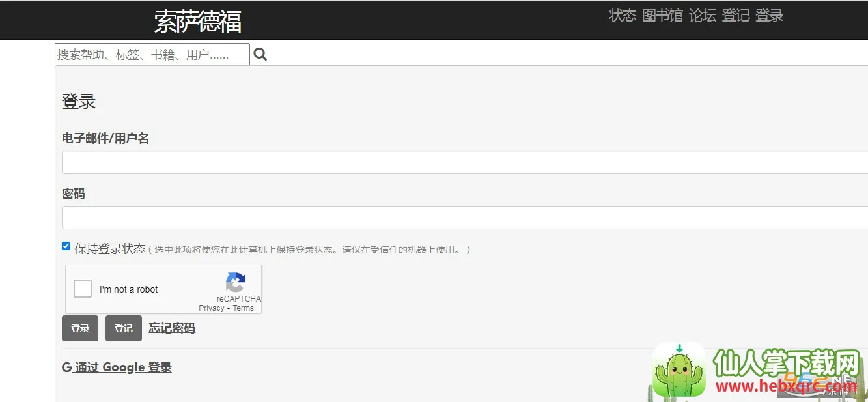The height and width of the screenshot is (402, 868).
Task: Focus the 电子邮件/用户名 input field
Action: (465, 162)
